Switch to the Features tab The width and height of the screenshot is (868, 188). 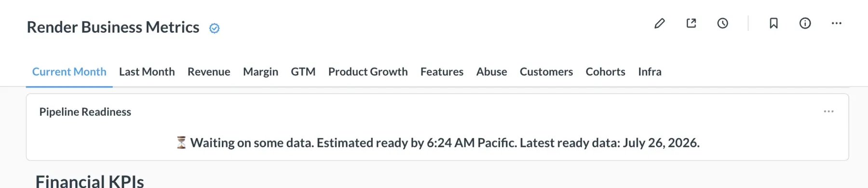(442, 72)
